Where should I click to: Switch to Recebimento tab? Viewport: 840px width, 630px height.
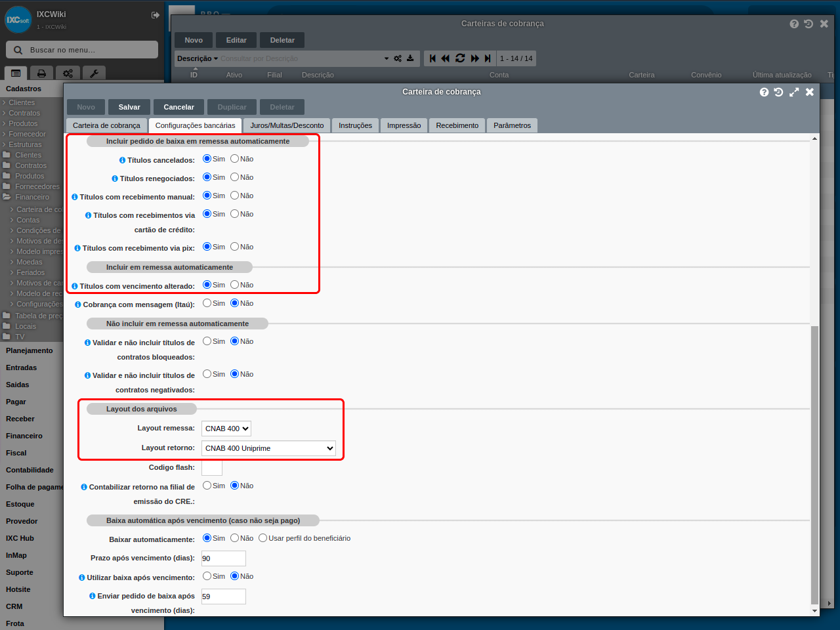pos(457,125)
